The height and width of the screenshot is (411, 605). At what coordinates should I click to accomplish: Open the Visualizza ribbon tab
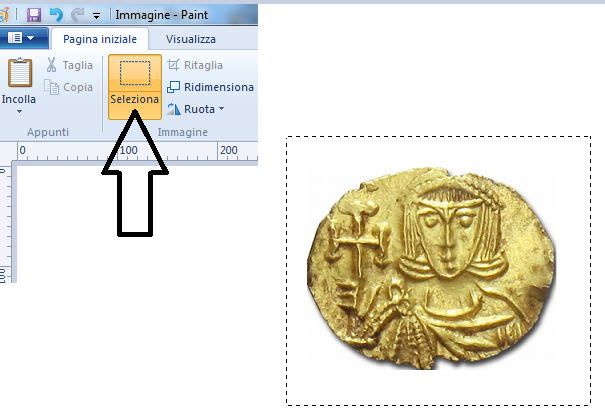click(191, 39)
